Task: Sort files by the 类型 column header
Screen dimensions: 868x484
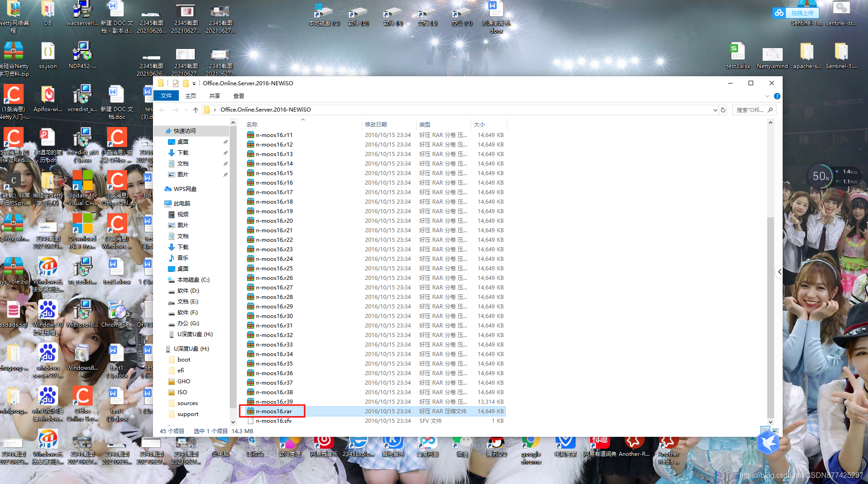Action: 443,124
